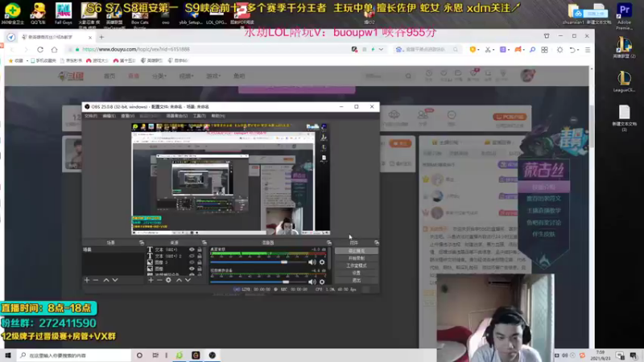The height and width of the screenshot is (362, 644).
Task: Toggle visibility of Image 3 source
Action: [192, 262]
